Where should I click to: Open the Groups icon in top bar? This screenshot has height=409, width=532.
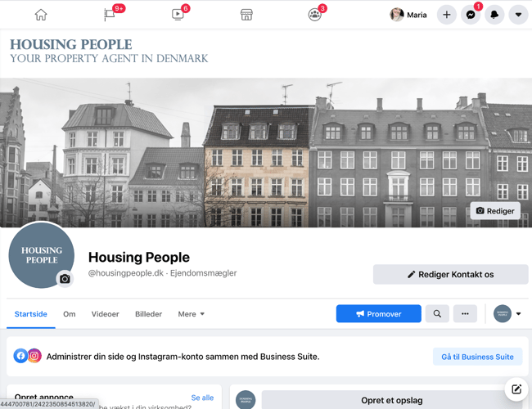coord(314,15)
